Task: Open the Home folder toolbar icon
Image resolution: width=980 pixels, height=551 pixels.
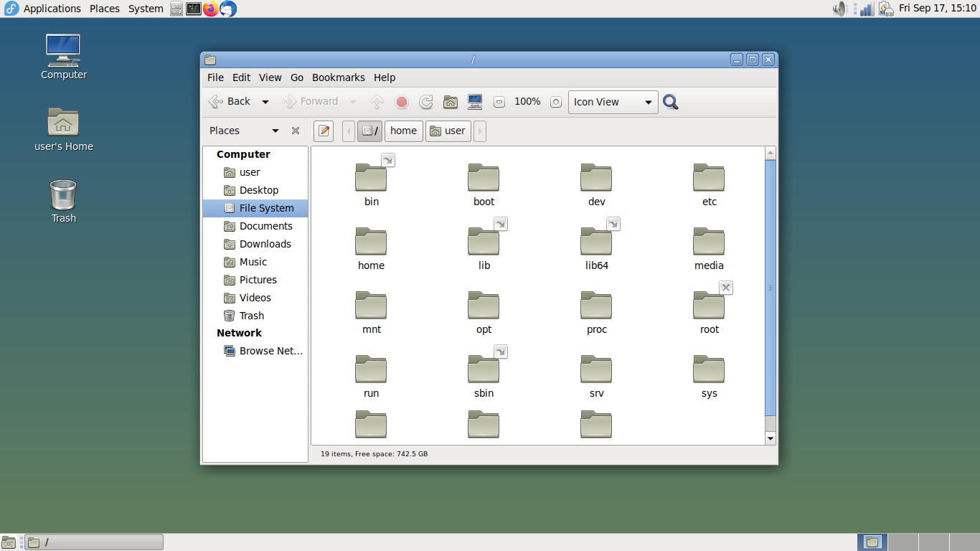Action: point(450,102)
